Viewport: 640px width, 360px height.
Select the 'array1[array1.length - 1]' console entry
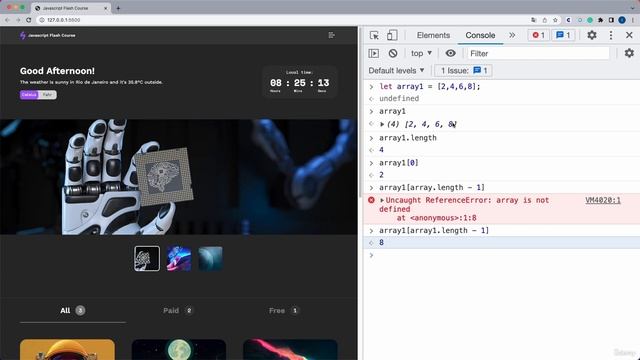(434, 231)
